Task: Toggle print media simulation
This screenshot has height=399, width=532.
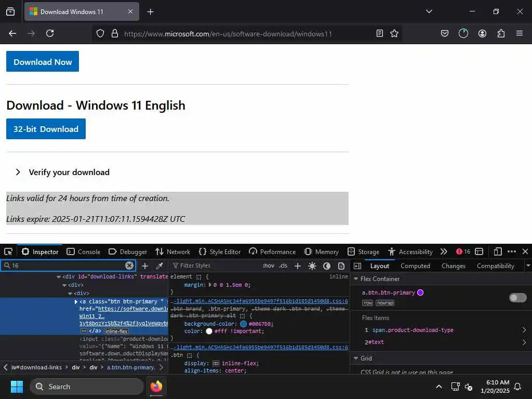Action: 341,266
